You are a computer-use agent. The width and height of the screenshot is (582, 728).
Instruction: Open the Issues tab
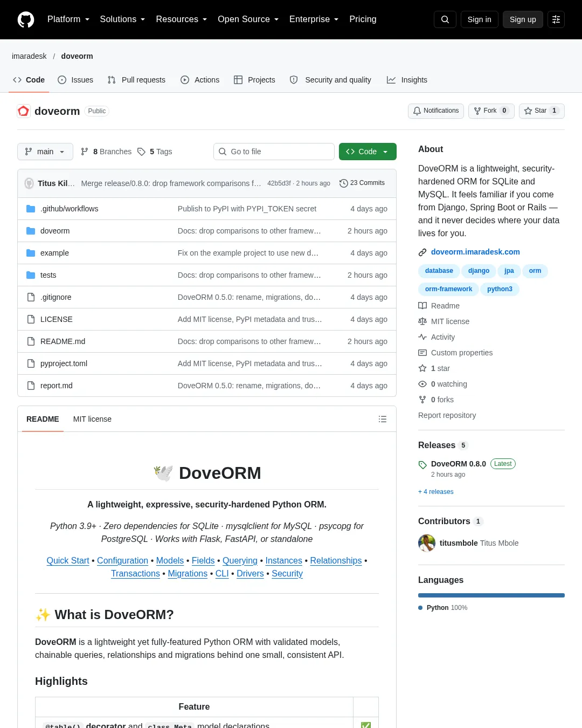[x=75, y=80]
